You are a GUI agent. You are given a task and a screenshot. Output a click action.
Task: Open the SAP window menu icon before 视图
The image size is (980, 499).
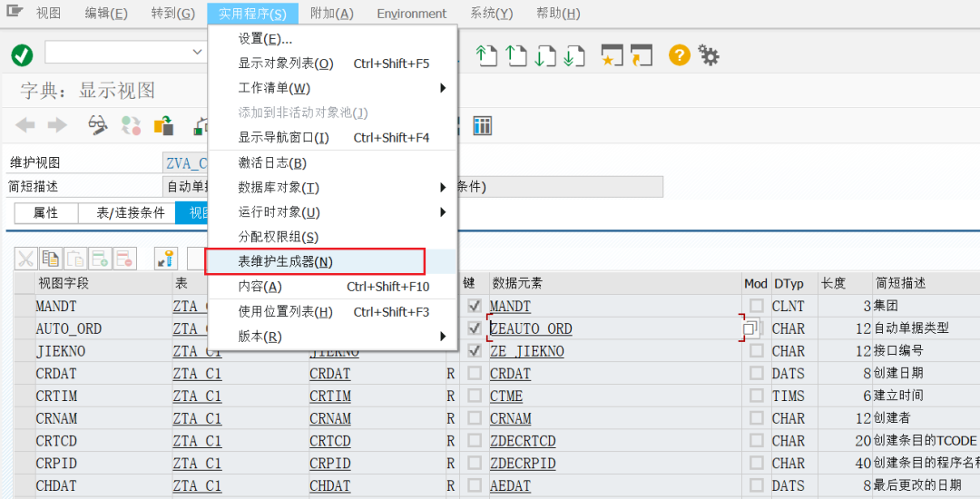[14, 11]
